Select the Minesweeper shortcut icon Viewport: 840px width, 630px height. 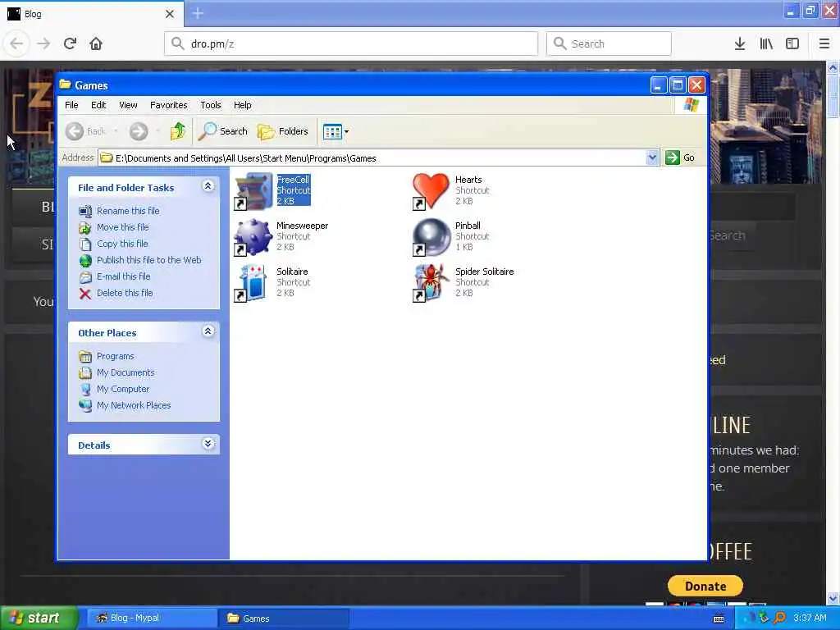click(253, 237)
